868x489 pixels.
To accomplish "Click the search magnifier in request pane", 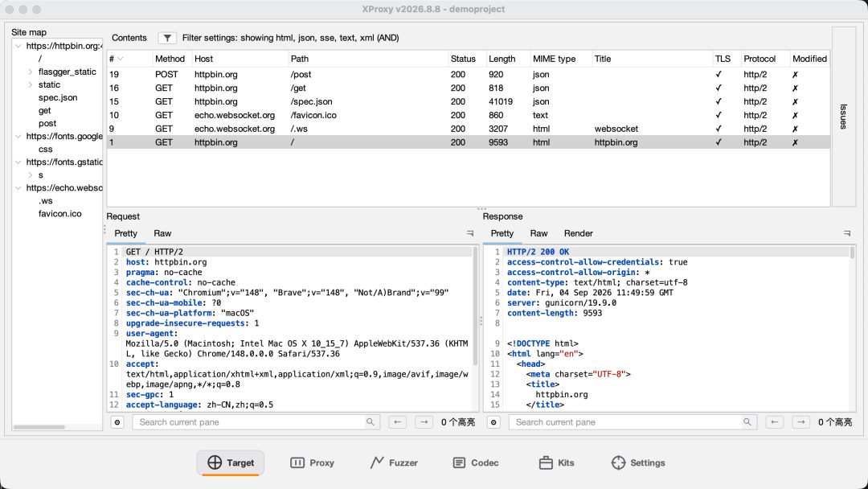I will click(371, 422).
